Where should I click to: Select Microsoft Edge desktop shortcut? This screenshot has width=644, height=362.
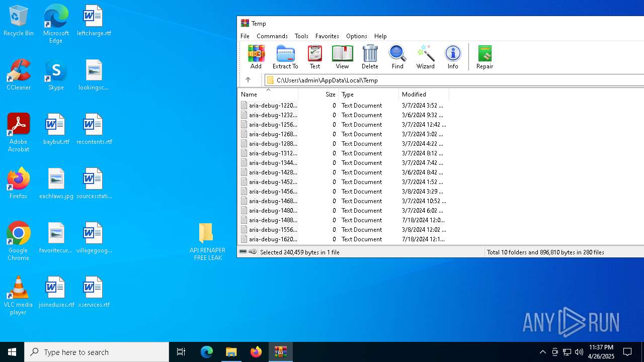(56, 24)
